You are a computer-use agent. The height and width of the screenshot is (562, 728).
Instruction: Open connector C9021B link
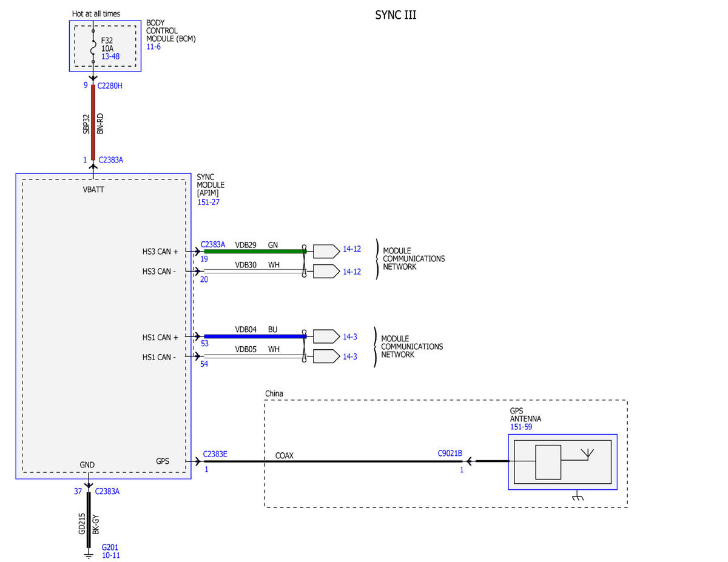click(450, 453)
